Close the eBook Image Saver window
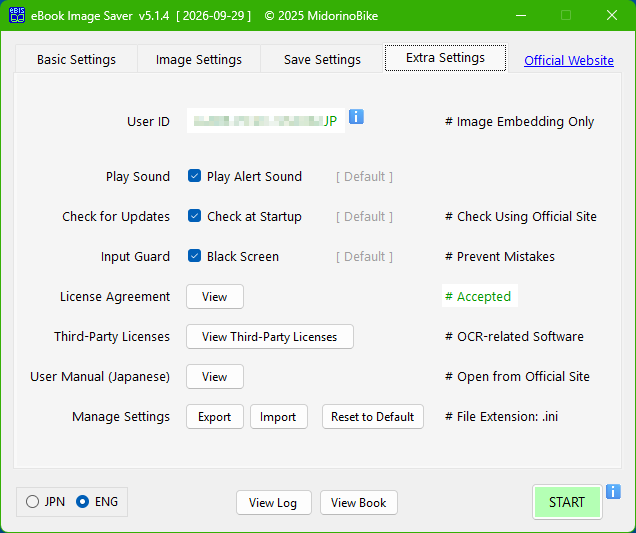 612,15
